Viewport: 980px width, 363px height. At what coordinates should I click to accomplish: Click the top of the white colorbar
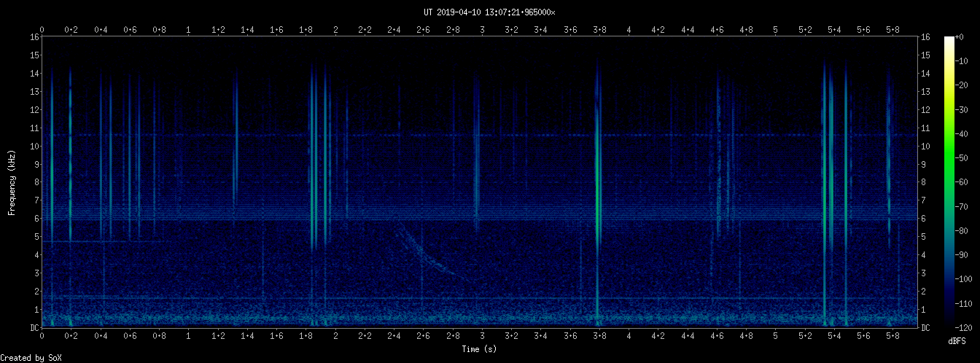949,39
